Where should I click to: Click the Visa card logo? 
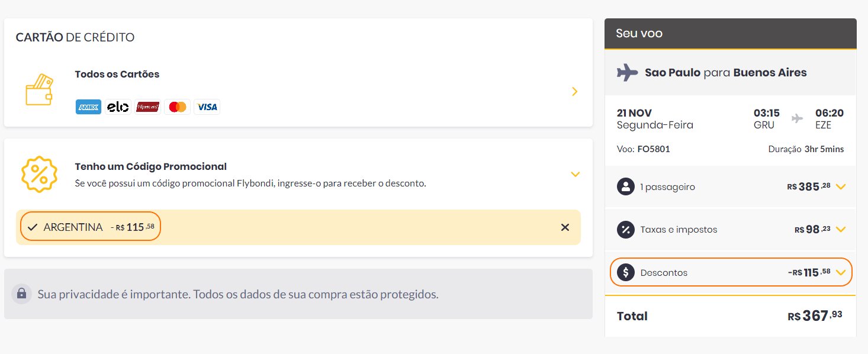pyautogui.click(x=207, y=107)
